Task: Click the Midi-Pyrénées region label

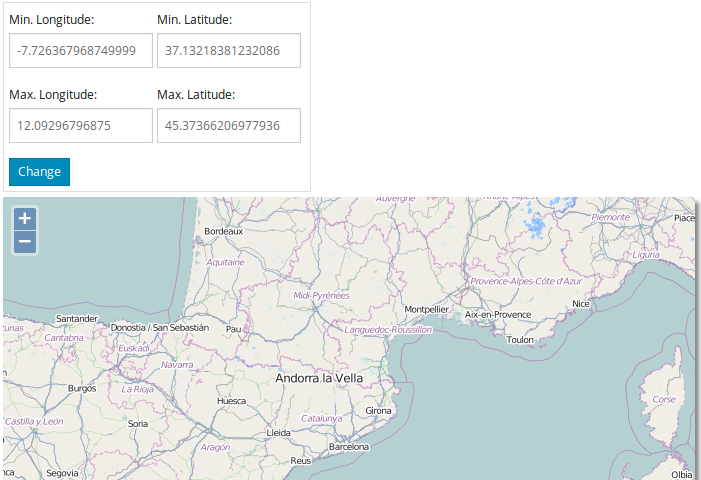Action: [321, 295]
